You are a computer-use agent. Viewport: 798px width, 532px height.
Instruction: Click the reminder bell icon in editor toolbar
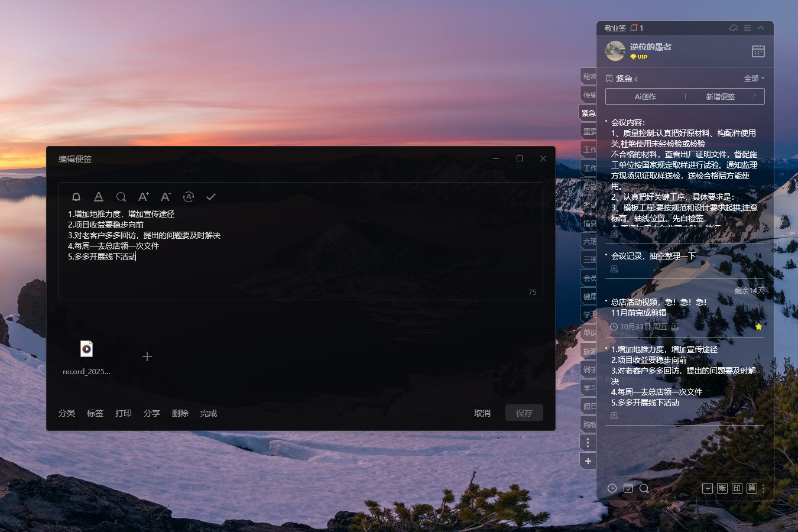click(x=76, y=197)
